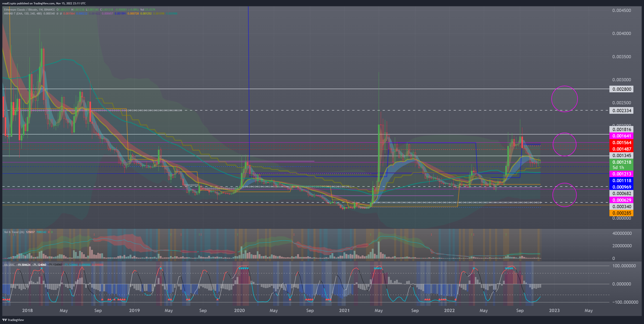Click the magenta 0.001213 price label

point(621,174)
